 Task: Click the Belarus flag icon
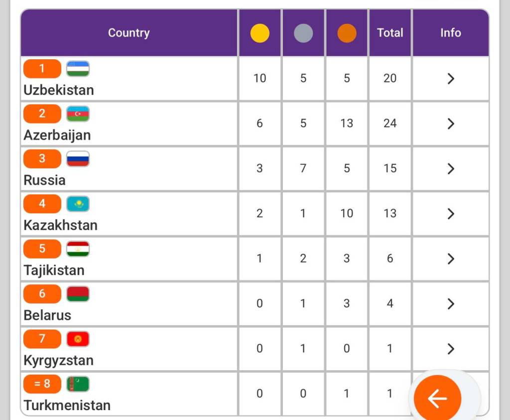click(78, 294)
